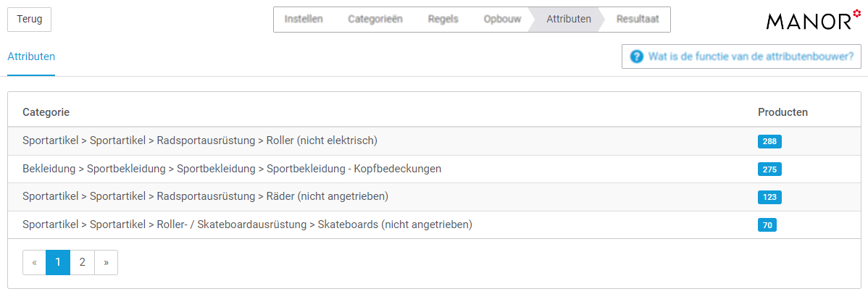Viewport: 868px width, 294px height.
Task: Open the Opbouw step
Action: 502,20
